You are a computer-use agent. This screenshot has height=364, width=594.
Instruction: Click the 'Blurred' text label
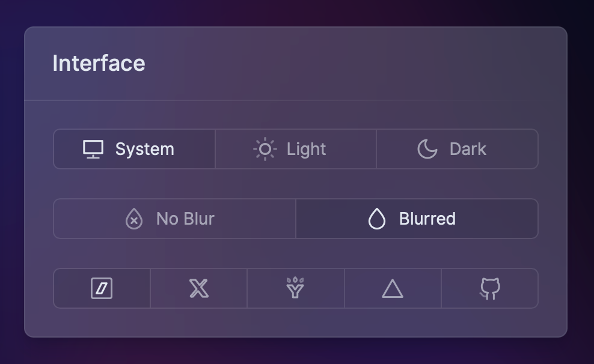(427, 219)
